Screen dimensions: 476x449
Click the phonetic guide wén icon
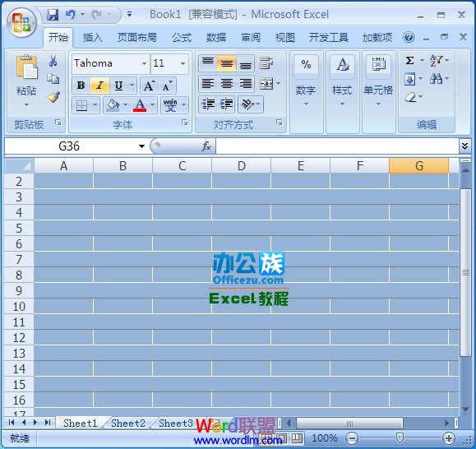coord(170,104)
